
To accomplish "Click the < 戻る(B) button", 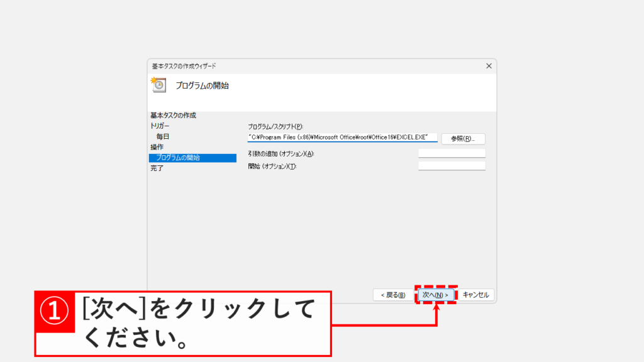I will pos(393,295).
